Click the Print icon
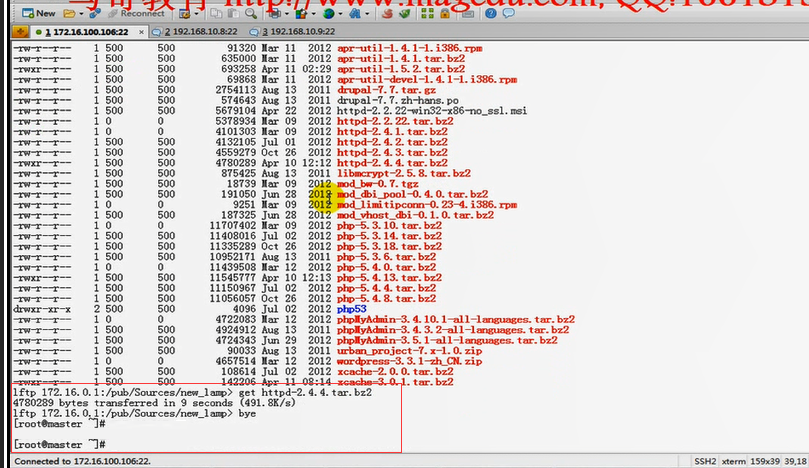 click(275, 14)
